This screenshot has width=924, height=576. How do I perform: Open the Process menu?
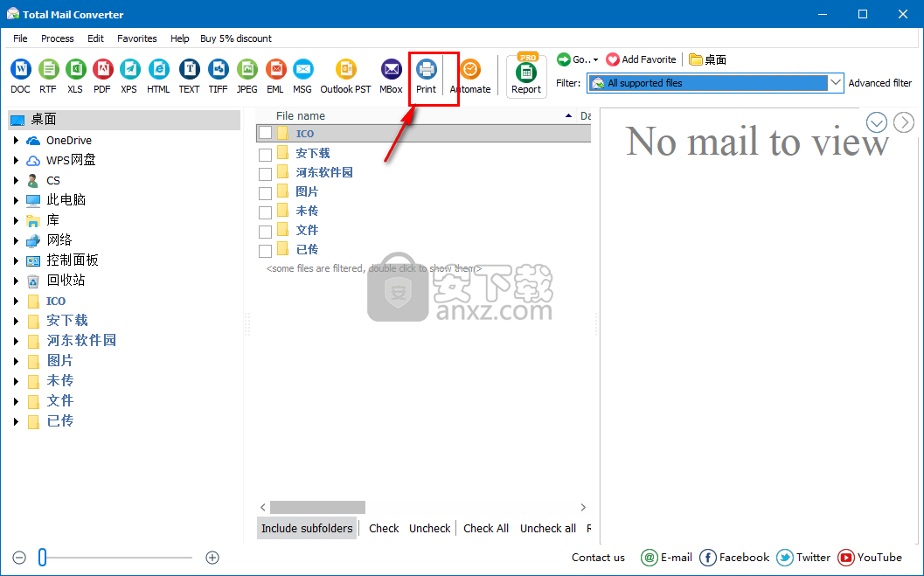(58, 38)
